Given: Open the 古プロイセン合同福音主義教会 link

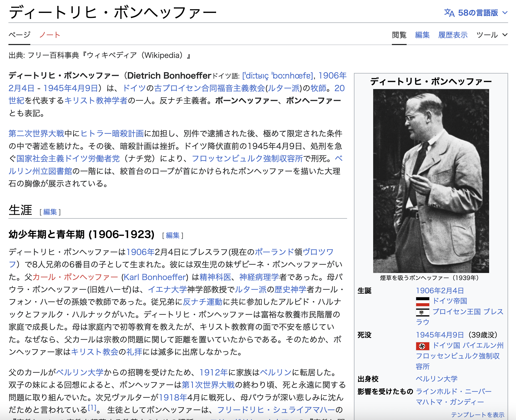Looking at the screenshot, I should tap(210, 88).
